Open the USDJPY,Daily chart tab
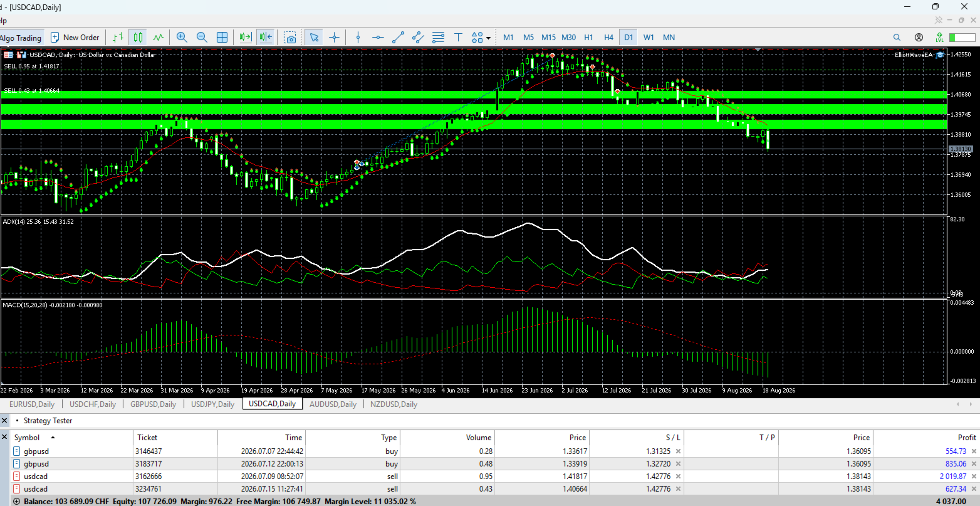The width and height of the screenshot is (980, 506). coord(212,404)
